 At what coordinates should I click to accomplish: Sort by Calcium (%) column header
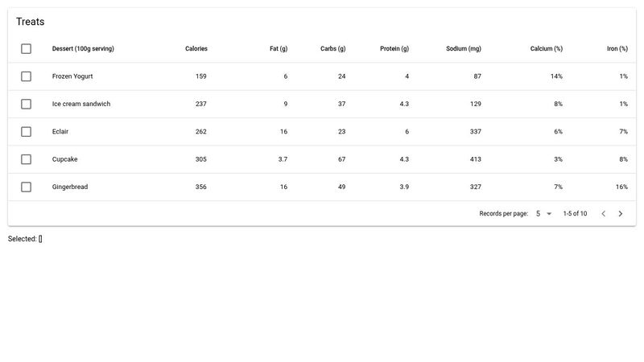(x=546, y=49)
